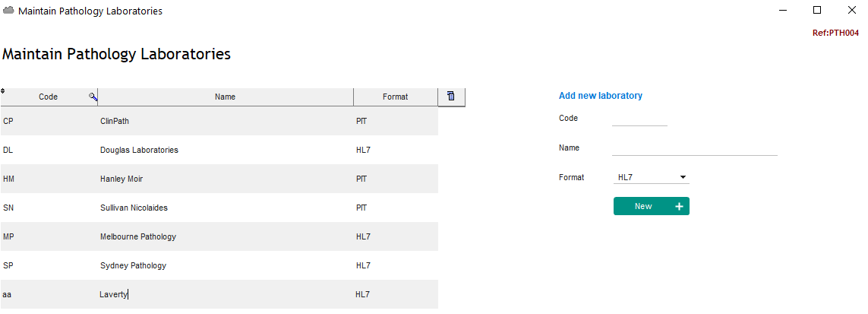The width and height of the screenshot is (868, 314).
Task: Click the search magnifier icon in Code header
Action: (93, 97)
